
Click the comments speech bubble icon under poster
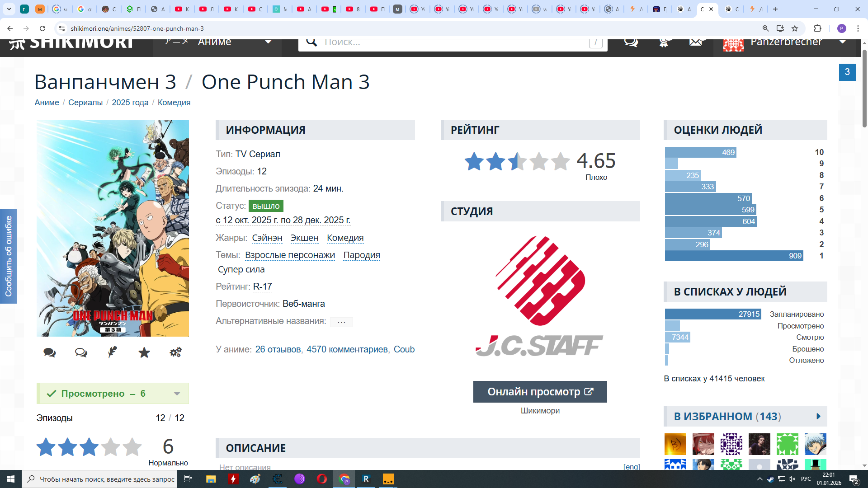coord(50,352)
